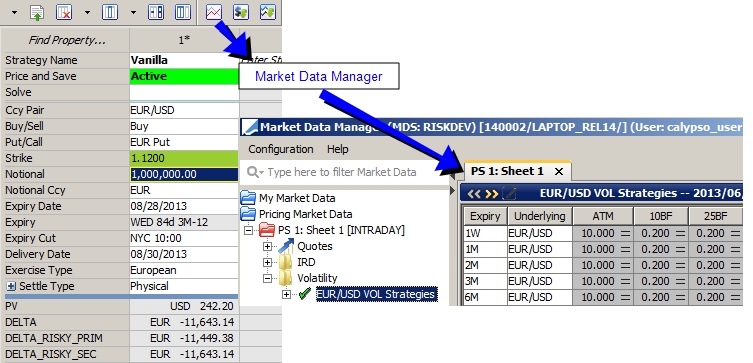Viewport: 753px width, 363px height.
Task: Expand the EUR/USD VOL Strategies node
Action: coord(287,295)
